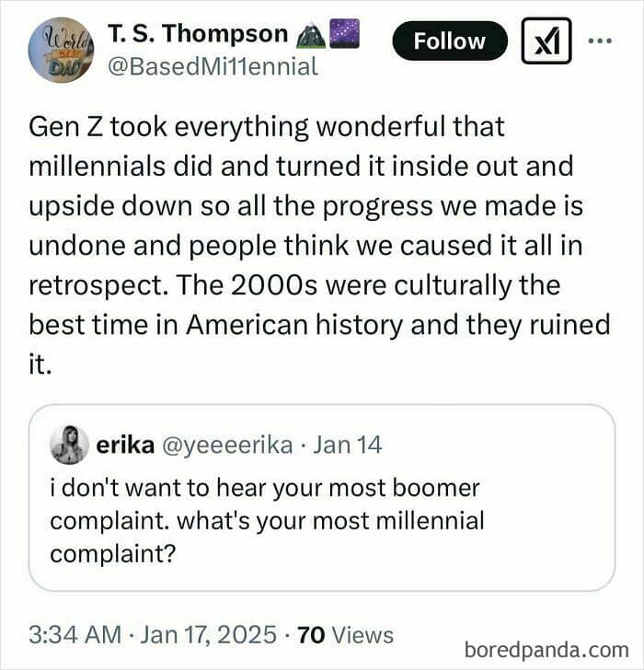Click the mountain emoji beside the name
Viewport: 644px width, 670px height.
tap(311, 34)
